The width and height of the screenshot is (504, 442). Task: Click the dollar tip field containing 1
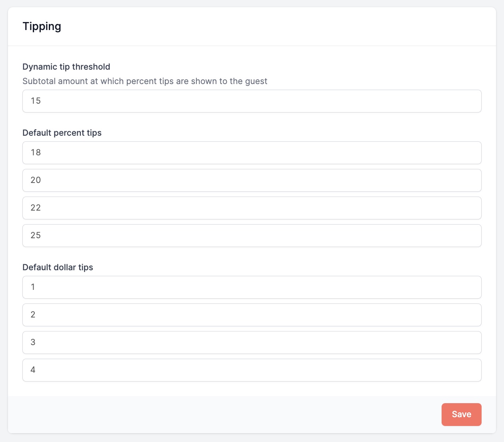point(252,287)
